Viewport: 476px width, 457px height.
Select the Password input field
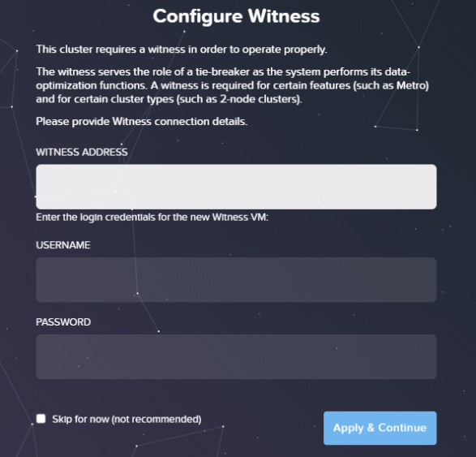[236, 356]
